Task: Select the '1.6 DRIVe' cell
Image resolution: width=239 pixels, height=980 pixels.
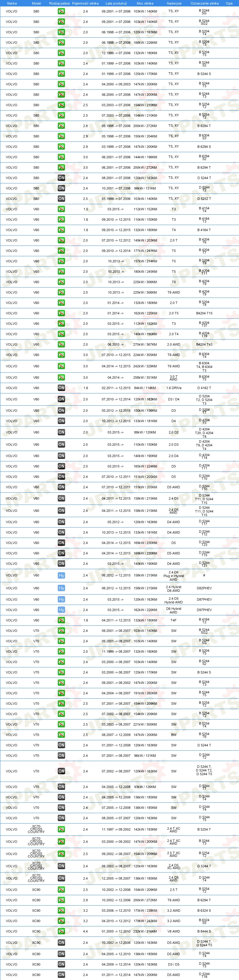Action: tap(174, 388)
